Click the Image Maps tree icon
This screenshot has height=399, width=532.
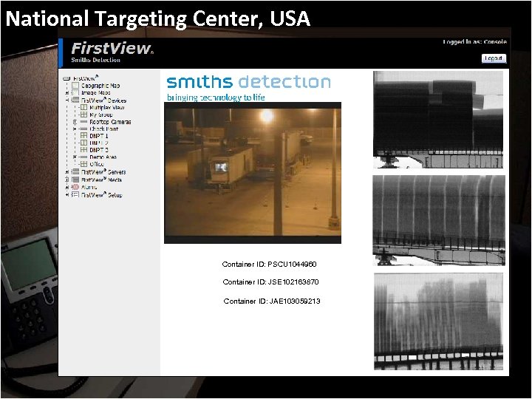tap(75, 92)
